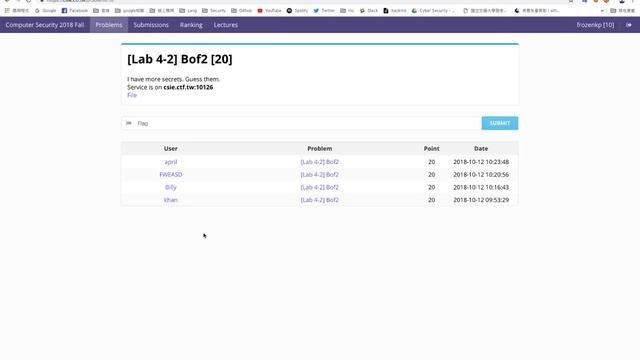This screenshot has width=640, height=360.
Task: Open Bof2 problem link in FWEASD's row
Action: click(x=320, y=175)
